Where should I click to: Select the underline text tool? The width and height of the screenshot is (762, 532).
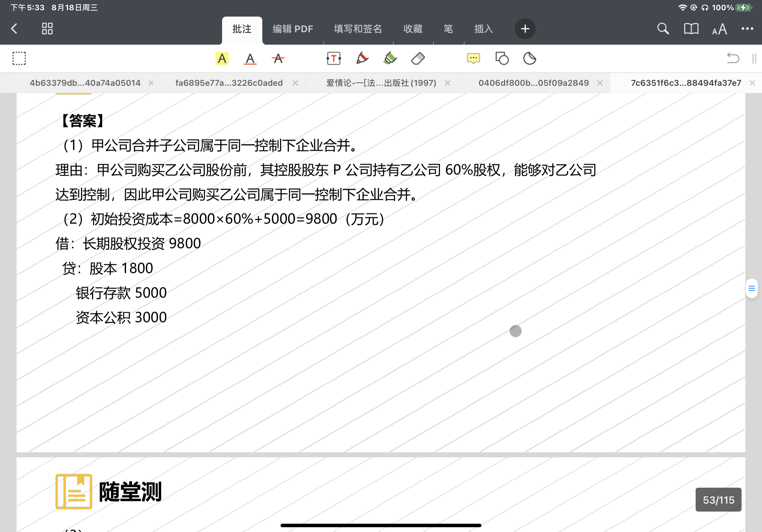tap(250, 59)
